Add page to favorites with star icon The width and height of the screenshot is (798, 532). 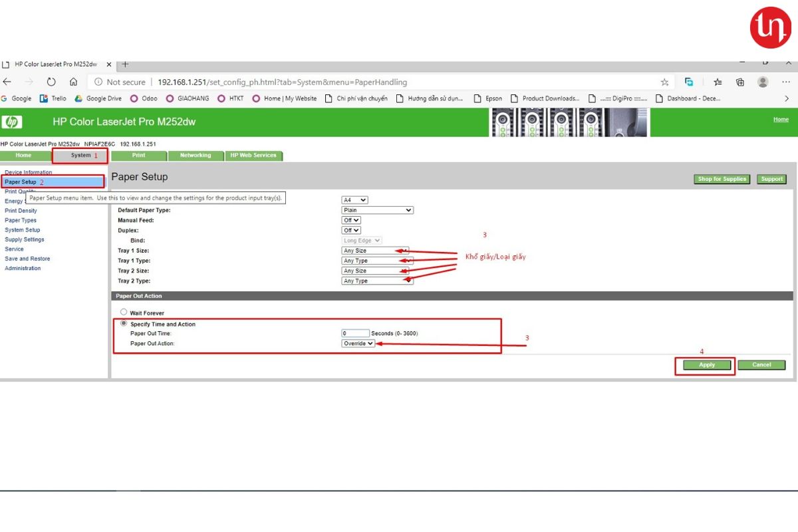[664, 82]
